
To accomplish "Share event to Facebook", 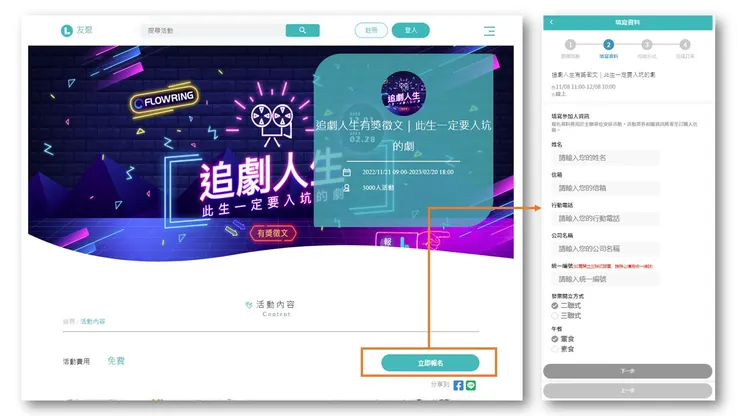I will point(458,385).
